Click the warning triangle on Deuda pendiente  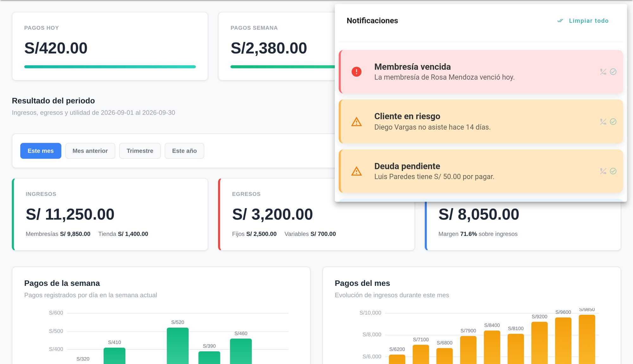356,171
